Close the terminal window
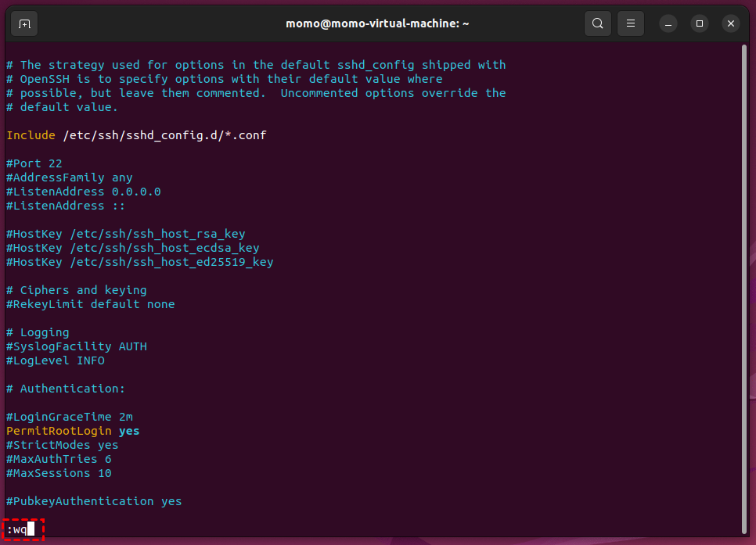 coord(731,23)
